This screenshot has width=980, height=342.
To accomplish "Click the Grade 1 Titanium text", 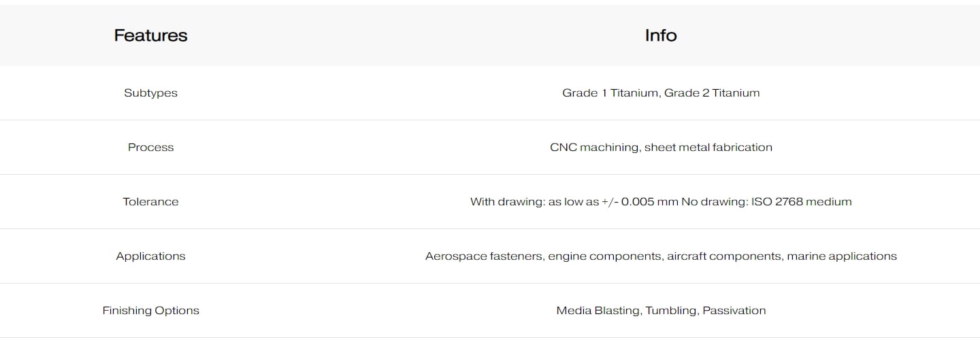I will [x=610, y=93].
